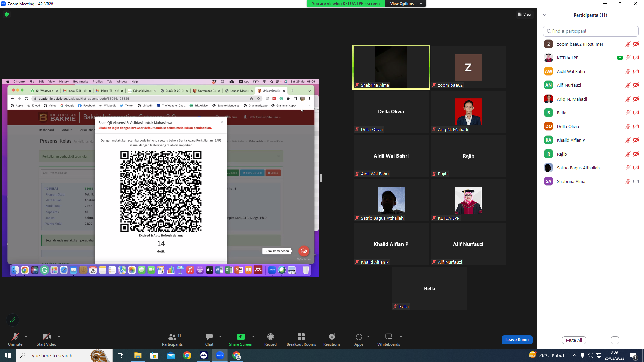Open the Reactions menu
Viewport: 644px width, 362px height.
[332, 339]
